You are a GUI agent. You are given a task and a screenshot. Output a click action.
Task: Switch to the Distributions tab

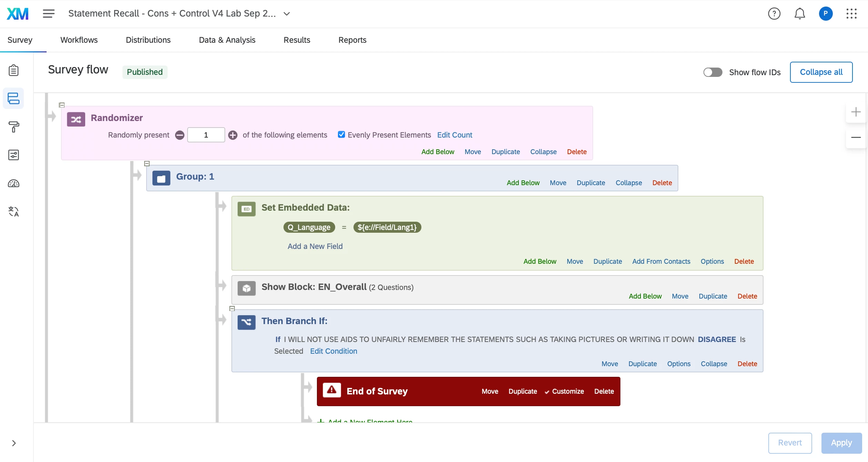pyautogui.click(x=148, y=40)
